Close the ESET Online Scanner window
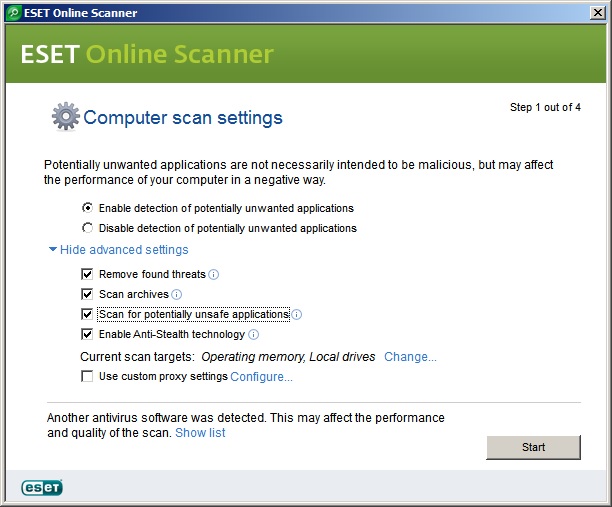Screen dimensions: 612x507 point(597,13)
